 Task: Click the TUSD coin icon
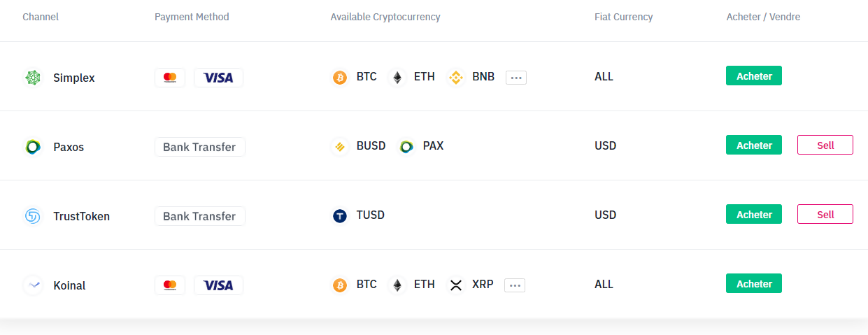pos(340,216)
